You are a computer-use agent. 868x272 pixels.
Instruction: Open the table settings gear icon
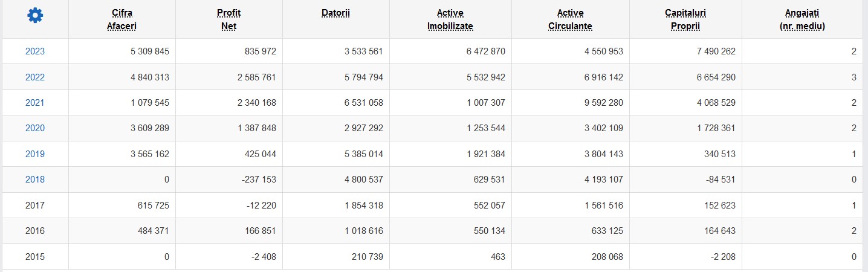tap(35, 16)
